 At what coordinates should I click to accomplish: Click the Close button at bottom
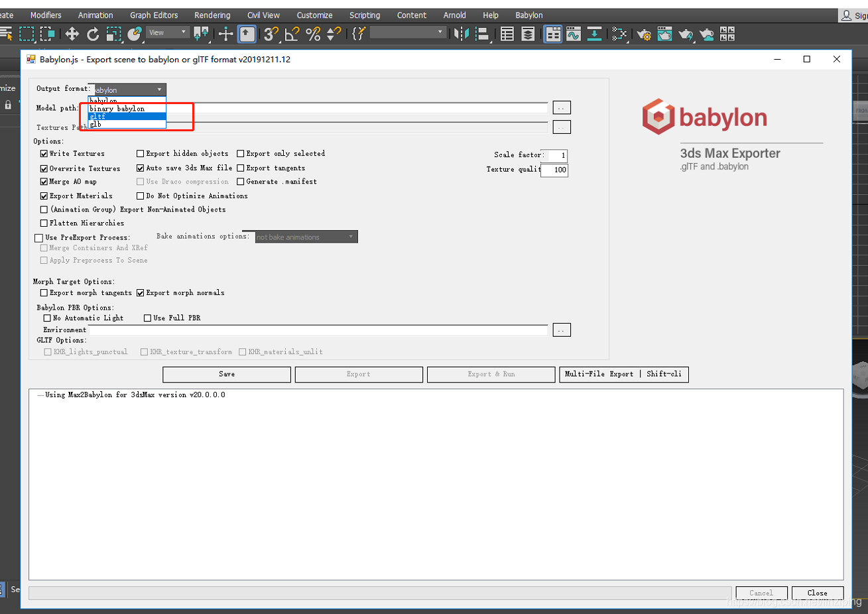pyautogui.click(x=818, y=593)
